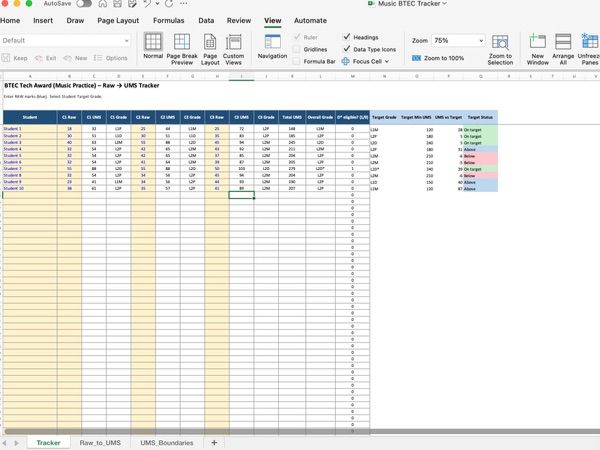This screenshot has width=600, height=450.
Task: Open the Default sheet view dropdown
Action: pos(65,41)
